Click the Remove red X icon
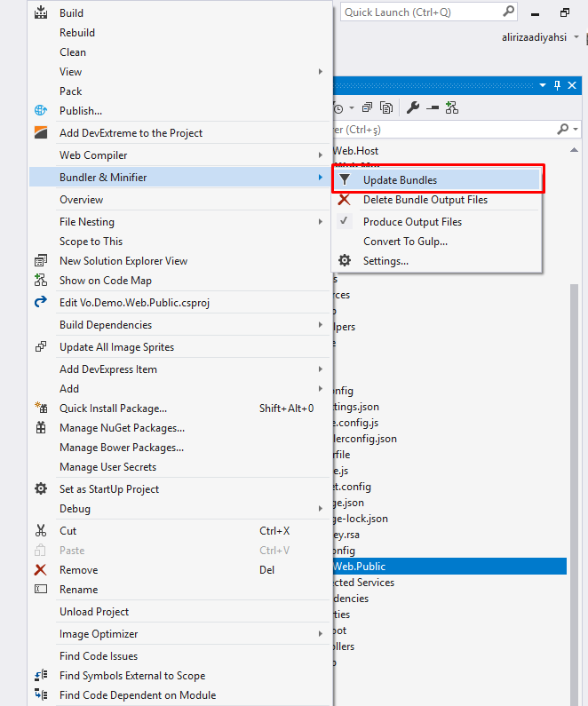 pyautogui.click(x=41, y=569)
